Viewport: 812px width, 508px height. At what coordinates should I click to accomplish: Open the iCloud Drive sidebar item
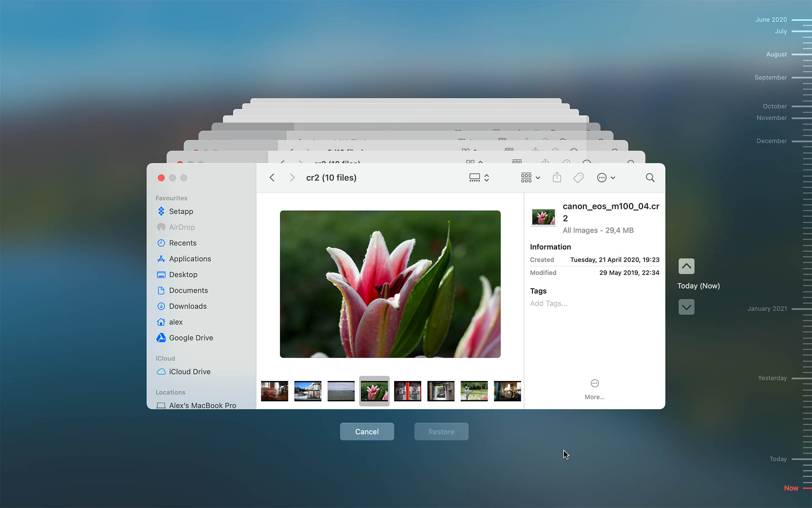tap(189, 372)
